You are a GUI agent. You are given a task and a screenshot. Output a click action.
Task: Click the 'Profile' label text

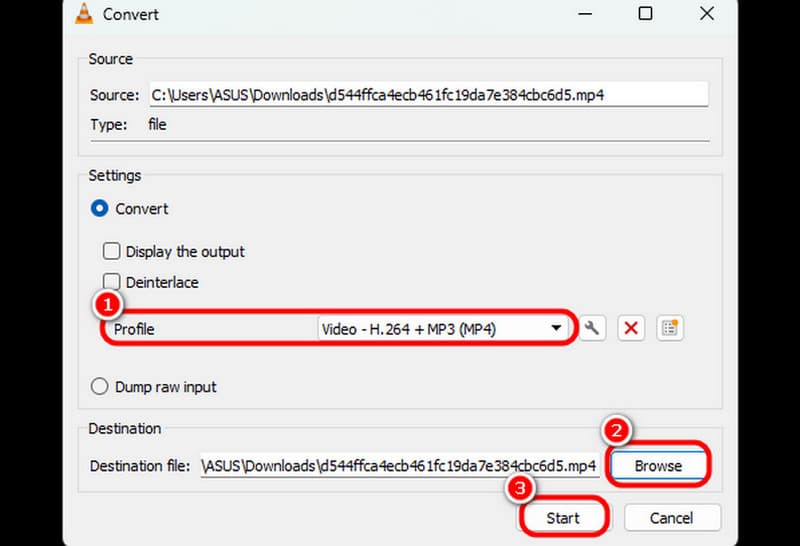[x=134, y=329]
